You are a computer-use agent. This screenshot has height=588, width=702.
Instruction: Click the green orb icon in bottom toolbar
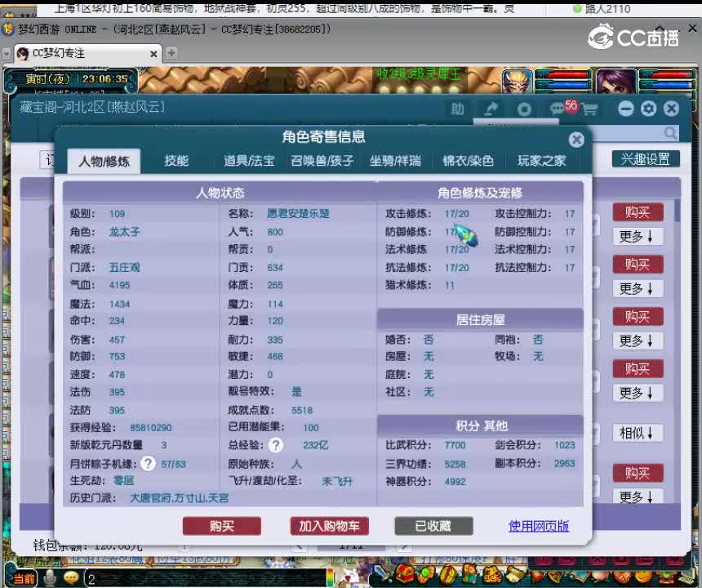click(426, 575)
